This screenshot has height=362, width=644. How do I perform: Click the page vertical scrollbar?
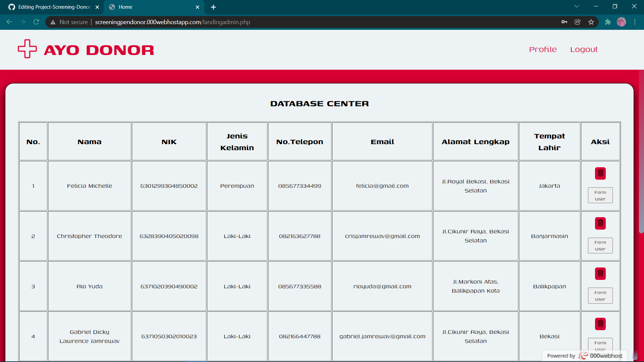641,151
